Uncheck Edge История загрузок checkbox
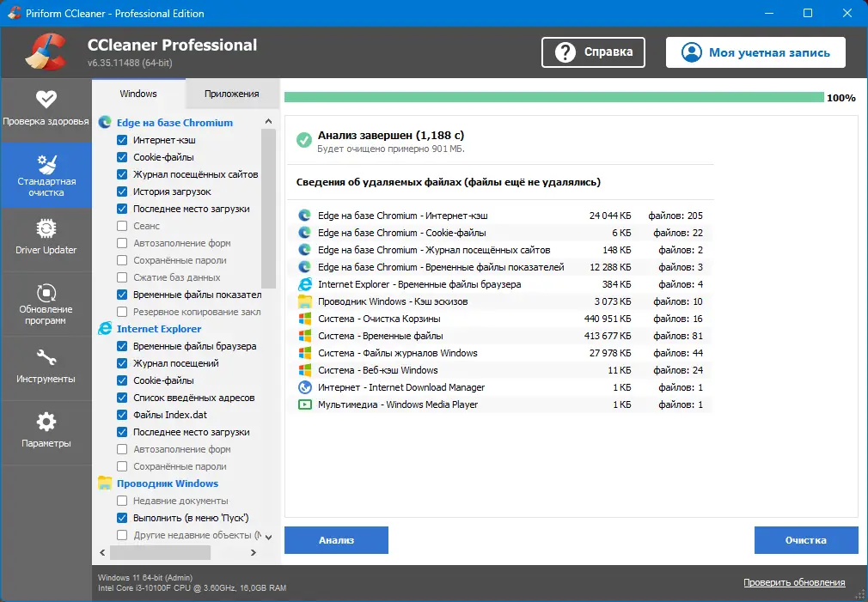The width and height of the screenshot is (868, 602). 122,192
